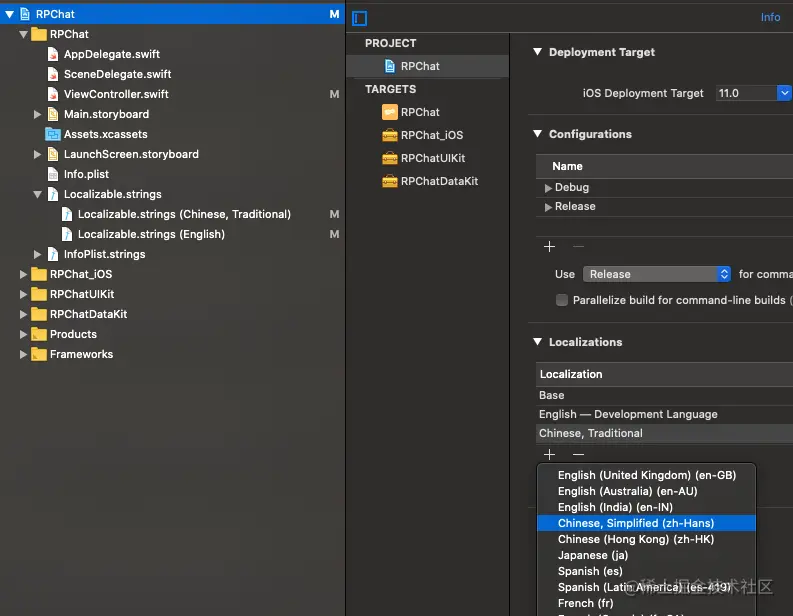Choose English (Australia) (en-AU) from menu

click(646, 491)
